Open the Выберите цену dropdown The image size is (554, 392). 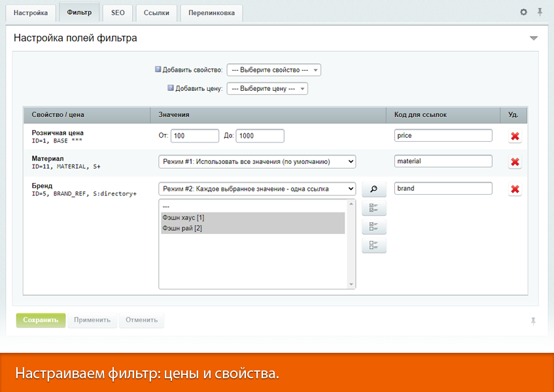[267, 88]
